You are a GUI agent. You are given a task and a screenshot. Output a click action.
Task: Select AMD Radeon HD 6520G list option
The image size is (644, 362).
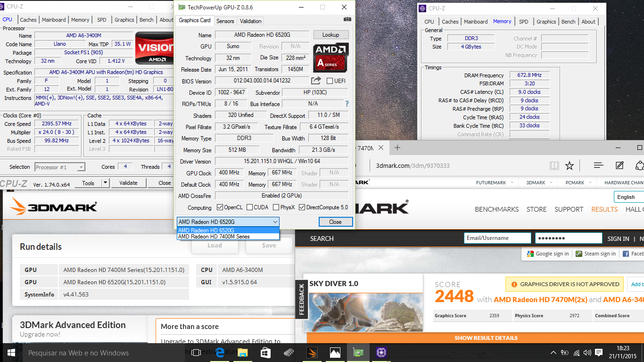[x=228, y=230]
